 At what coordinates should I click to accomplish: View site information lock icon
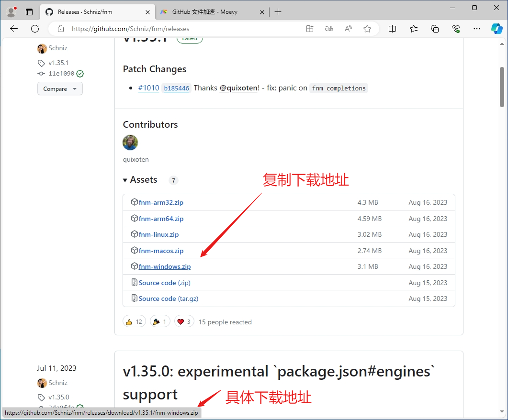click(x=61, y=29)
